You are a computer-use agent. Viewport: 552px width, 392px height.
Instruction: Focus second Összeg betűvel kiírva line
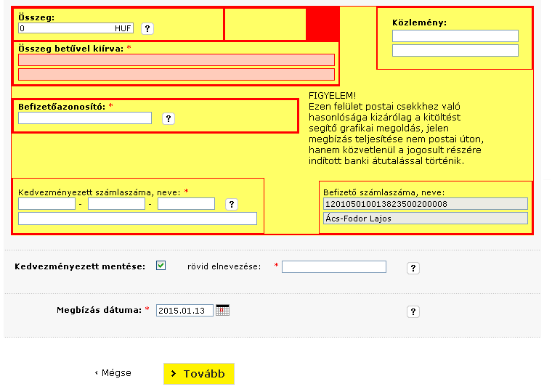click(176, 75)
